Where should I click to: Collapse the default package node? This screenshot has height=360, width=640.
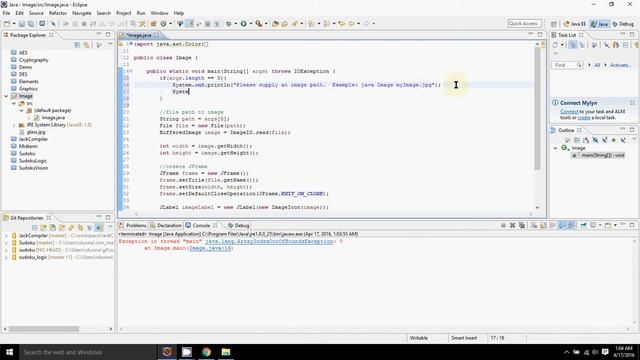[22, 111]
